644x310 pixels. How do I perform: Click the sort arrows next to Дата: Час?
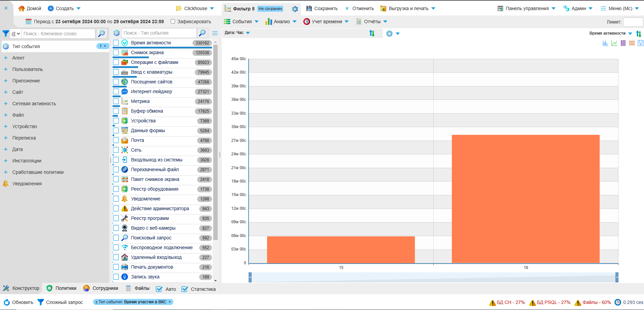tap(372, 33)
